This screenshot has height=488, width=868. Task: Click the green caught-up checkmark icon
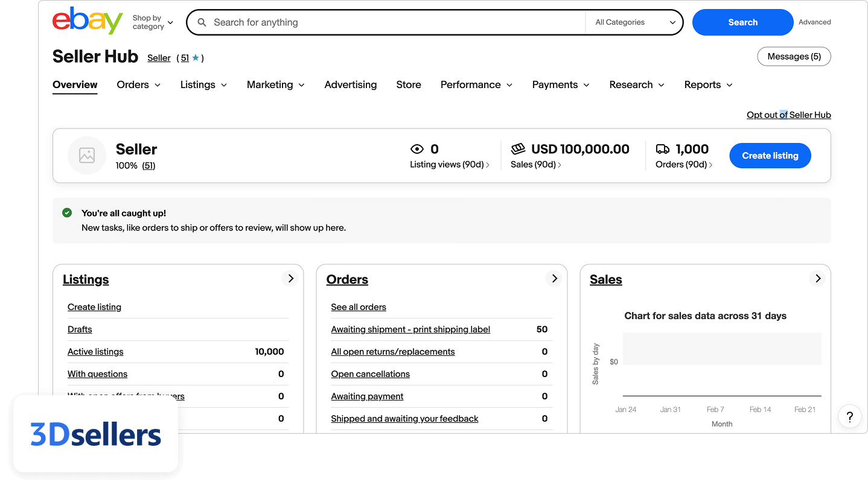coord(67,213)
